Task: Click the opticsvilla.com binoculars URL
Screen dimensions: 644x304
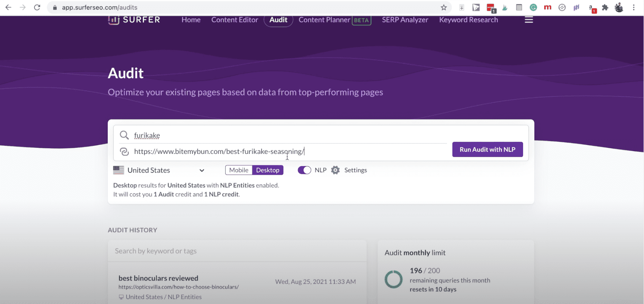Action: point(178,287)
